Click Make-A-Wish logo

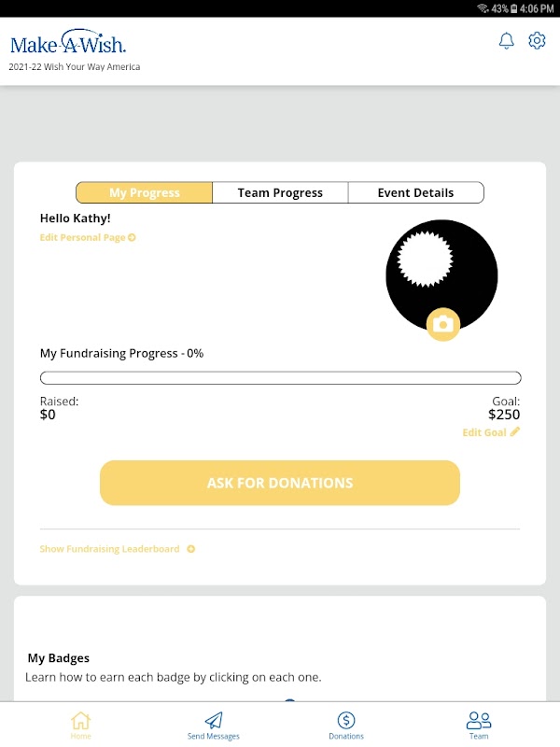68,42
